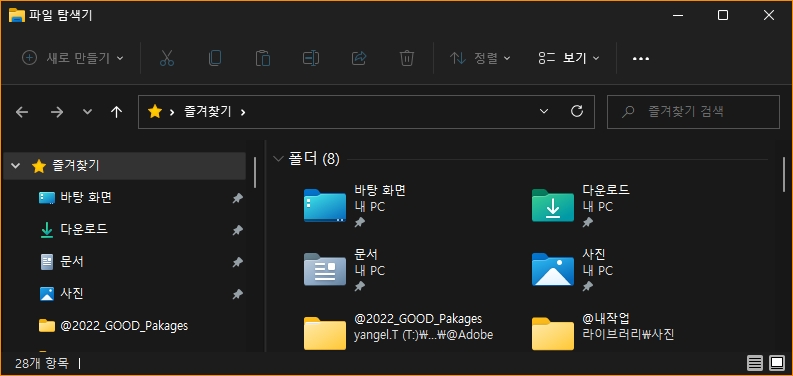793x376 pixels.
Task: Open @2022_GOOD_Pakages folder in main pane
Action: click(x=325, y=333)
